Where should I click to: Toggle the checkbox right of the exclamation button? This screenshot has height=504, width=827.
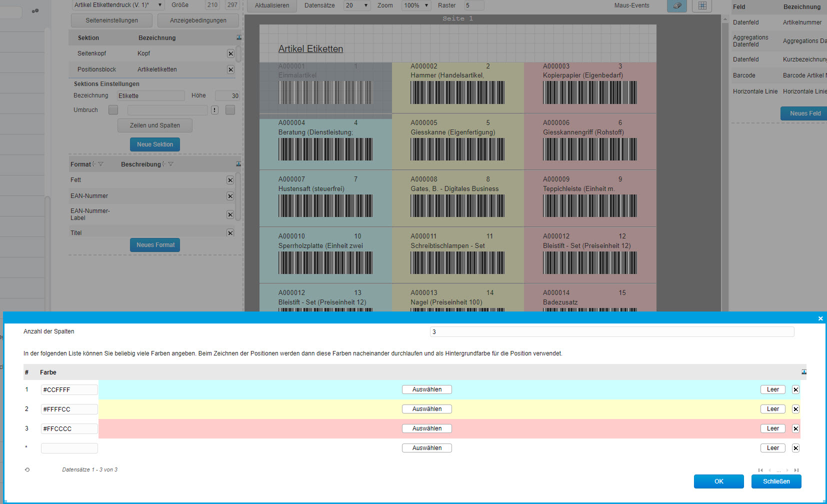pyautogui.click(x=230, y=110)
